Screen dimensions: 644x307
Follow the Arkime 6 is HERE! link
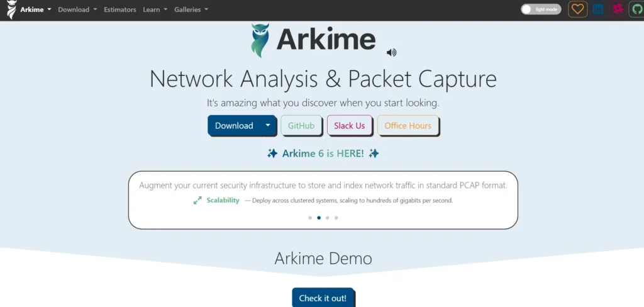[x=323, y=153]
